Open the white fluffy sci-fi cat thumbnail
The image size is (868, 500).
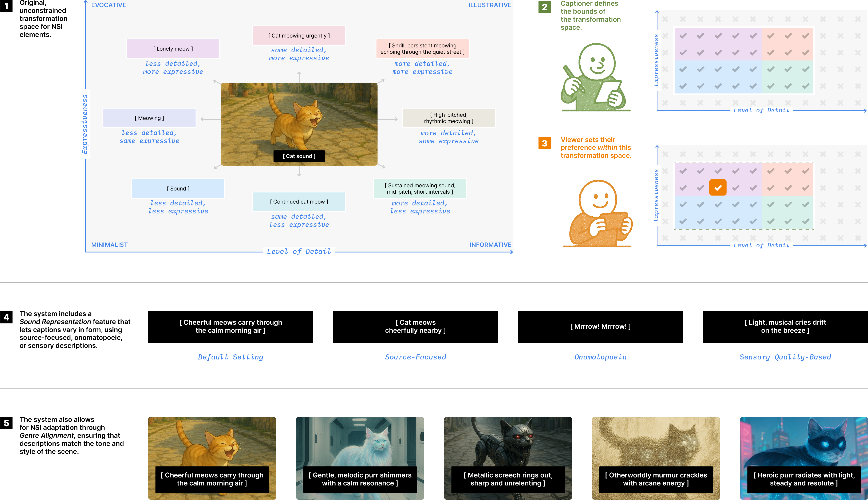click(360, 443)
